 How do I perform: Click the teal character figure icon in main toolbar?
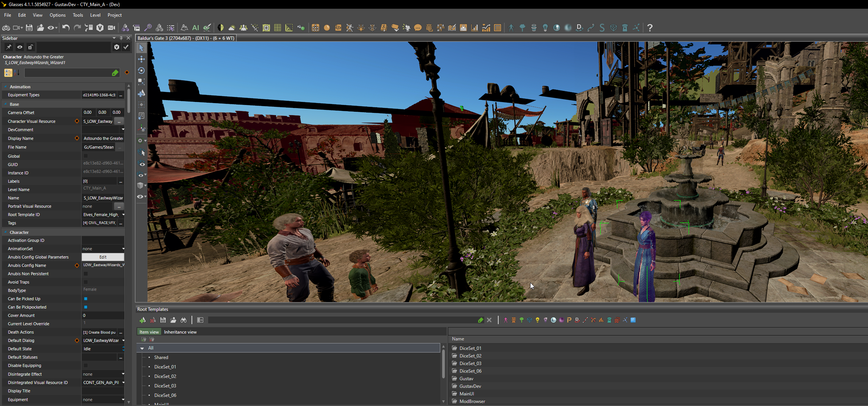(511, 28)
